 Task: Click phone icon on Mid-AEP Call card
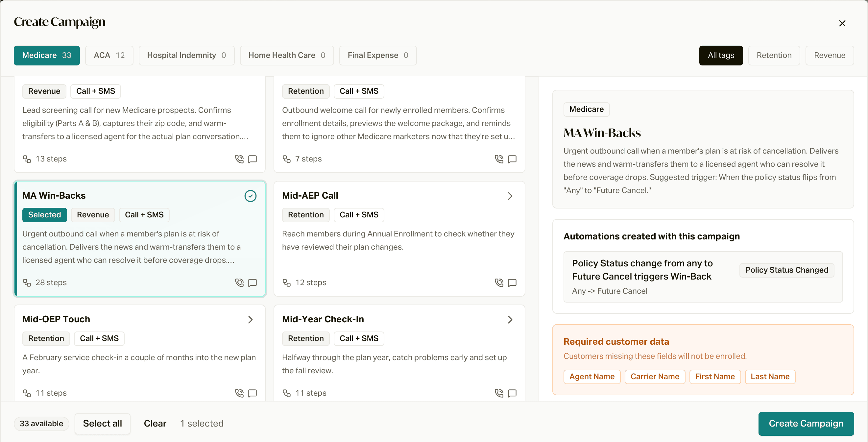[x=499, y=282]
